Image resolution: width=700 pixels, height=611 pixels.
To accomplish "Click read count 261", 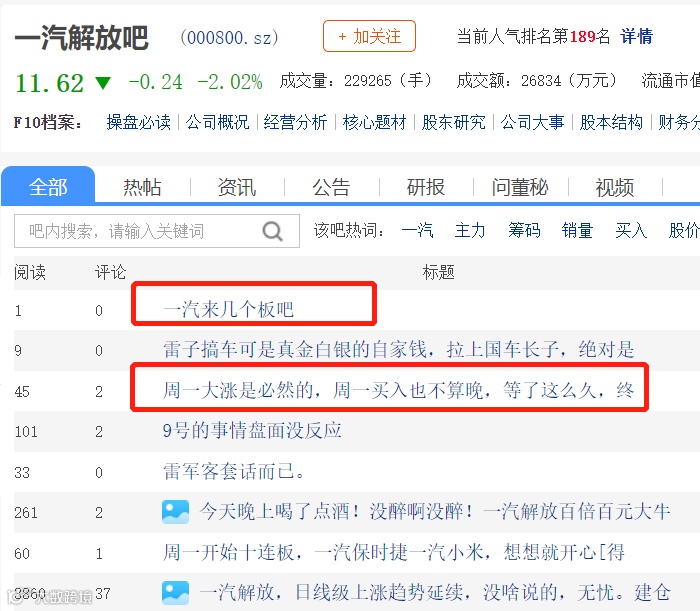I will point(26,512).
